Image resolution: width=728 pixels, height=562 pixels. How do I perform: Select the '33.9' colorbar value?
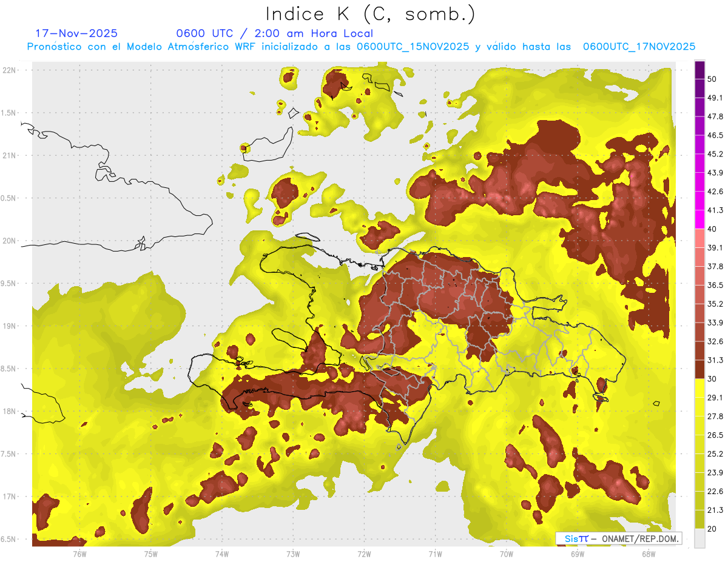pyautogui.click(x=715, y=323)
